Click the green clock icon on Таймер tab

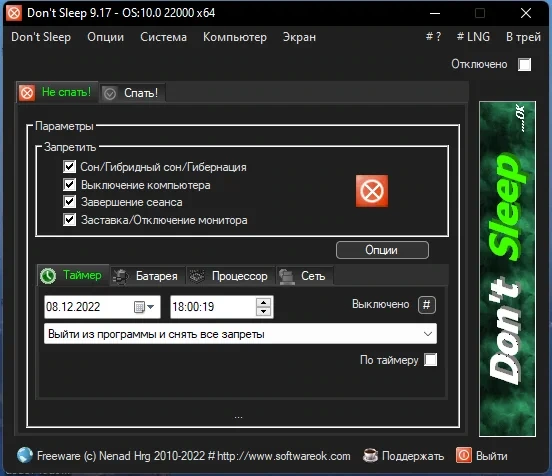click(48, 276)
